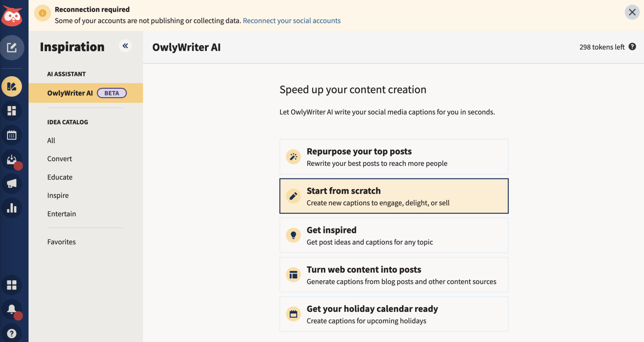Open the Analytics bar chart icon
The width and height of the screenshot is (644, 342).
click(x=12, y=208)
